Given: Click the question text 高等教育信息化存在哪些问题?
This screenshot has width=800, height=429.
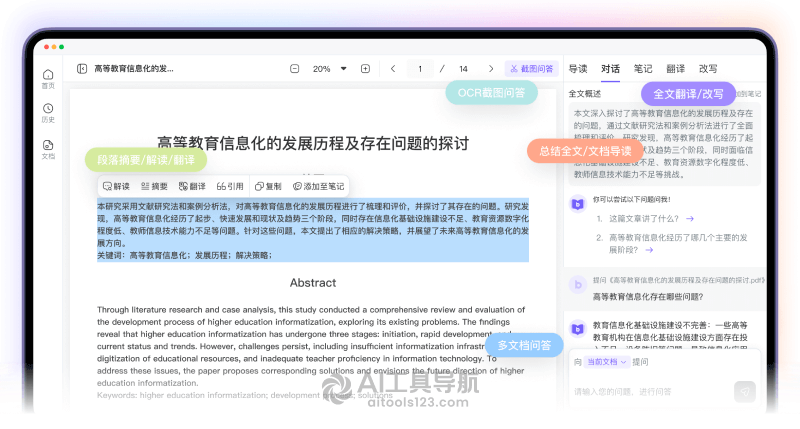Looking at the screenshot, I should coord(648,296).
